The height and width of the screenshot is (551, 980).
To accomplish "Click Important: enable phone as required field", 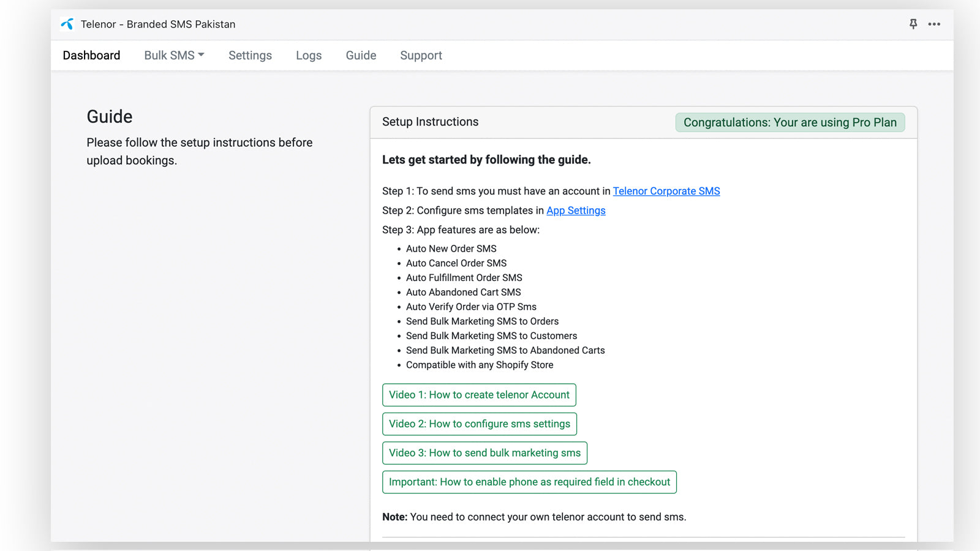I will point(529,482).
